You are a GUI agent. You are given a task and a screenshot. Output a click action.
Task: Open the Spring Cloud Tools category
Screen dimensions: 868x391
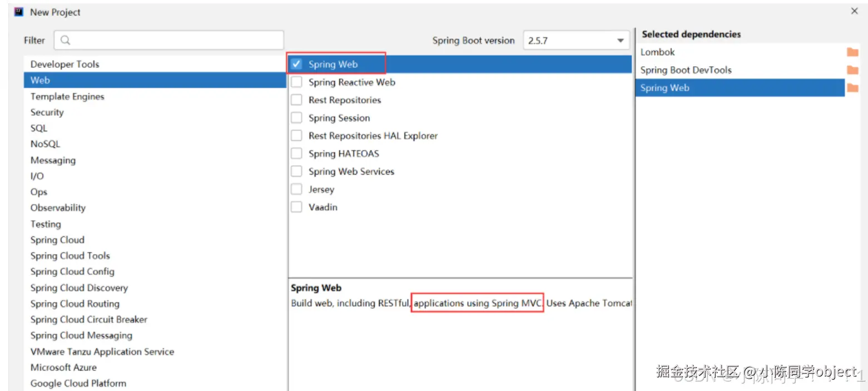[x=155, y=256]
